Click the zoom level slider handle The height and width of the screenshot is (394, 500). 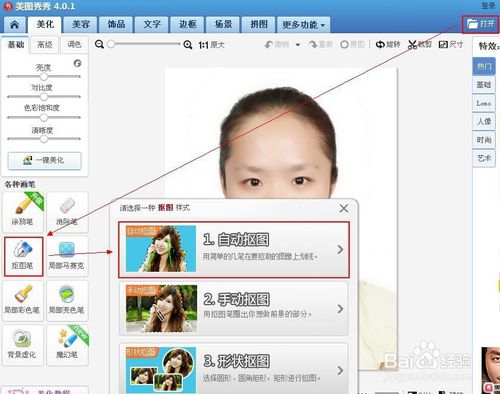(x=111, y=44)
